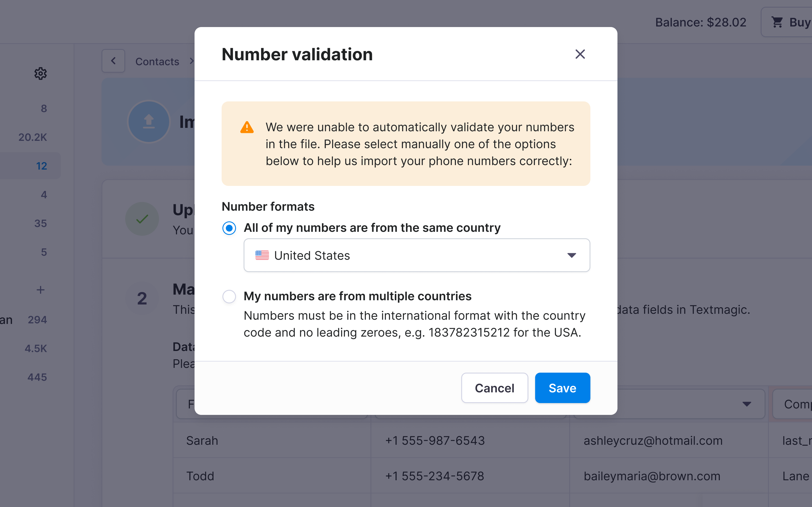
Task: Select "My numbers are from multiple countries" radio
Action: (x=229, y=296)
